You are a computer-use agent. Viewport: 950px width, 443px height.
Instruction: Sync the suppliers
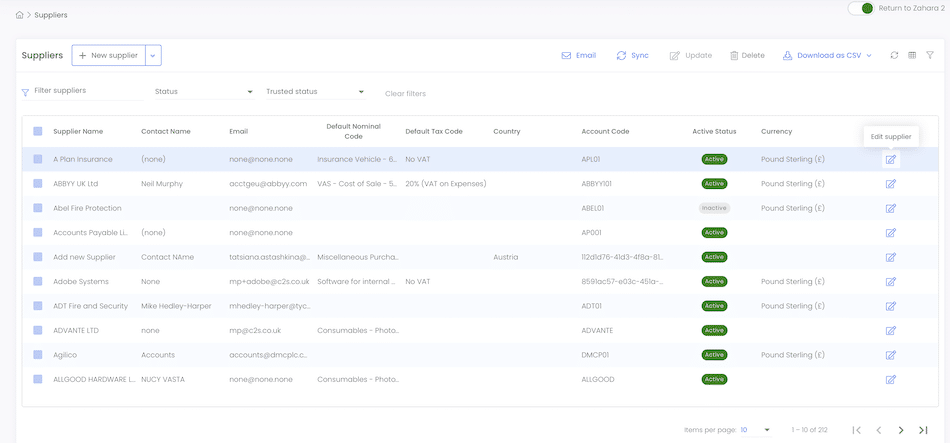(x=633, y=55)
